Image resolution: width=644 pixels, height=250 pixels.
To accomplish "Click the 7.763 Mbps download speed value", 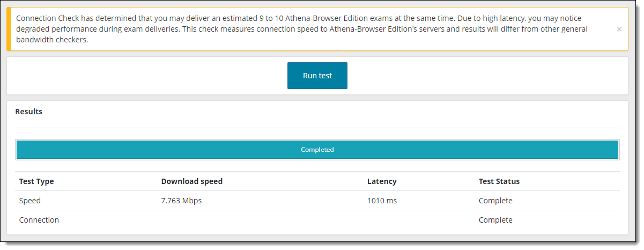I will coord(182,201).
